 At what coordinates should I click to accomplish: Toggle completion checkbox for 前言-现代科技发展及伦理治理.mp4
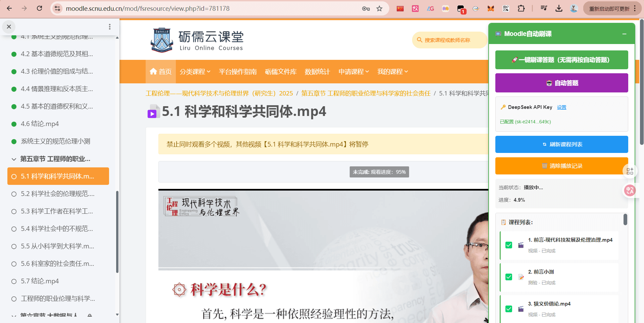[508, 245]
